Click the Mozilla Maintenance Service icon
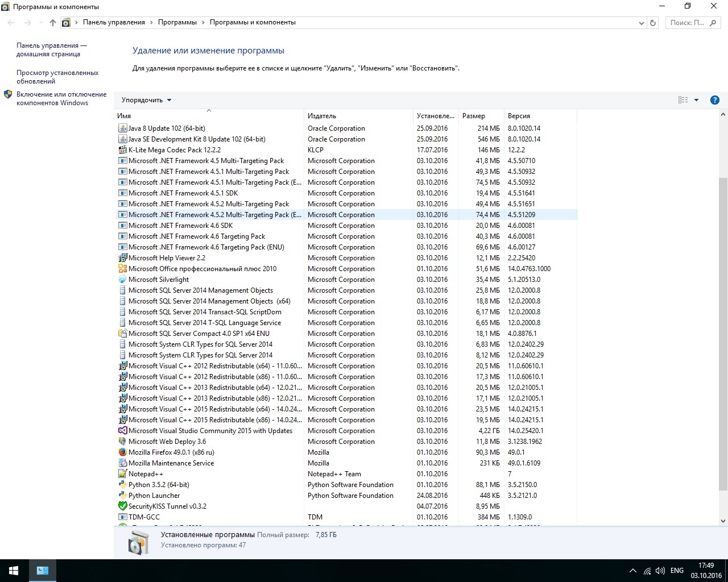 pyautogui.click(x=122, y=463)
